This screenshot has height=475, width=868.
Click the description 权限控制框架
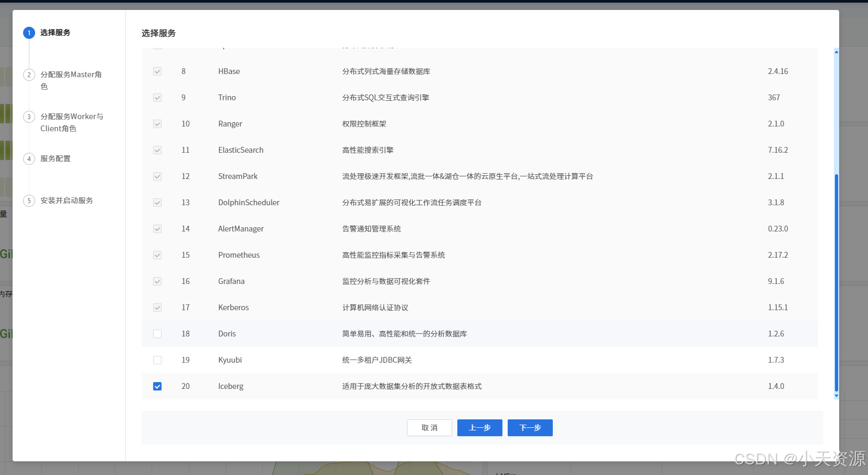pyautogui.click(x=364, y=124)
